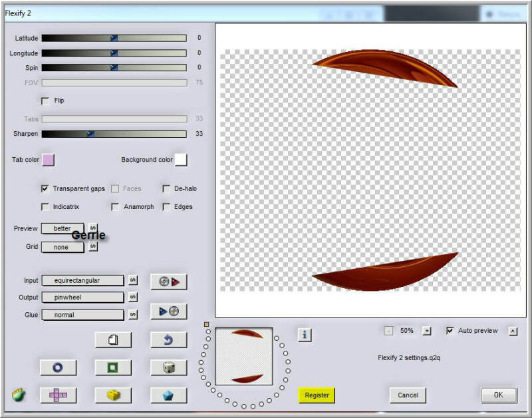The width and height of the screenshot is (532, 418).
Task: Open the Preview quality dropdown showing better
Action: pyautogui.click(x=63, y=228)
